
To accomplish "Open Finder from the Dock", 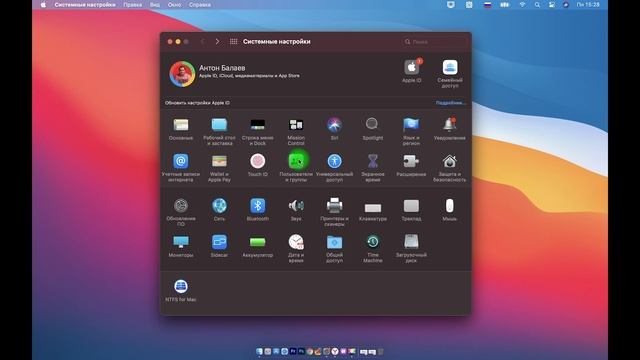I will point(259,351).
